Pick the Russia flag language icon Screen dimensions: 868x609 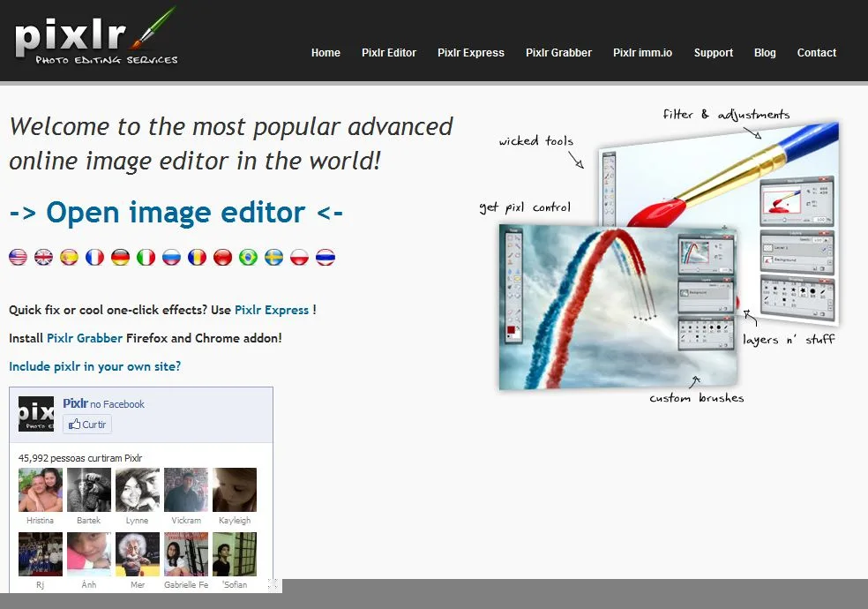tap(172, 258)
